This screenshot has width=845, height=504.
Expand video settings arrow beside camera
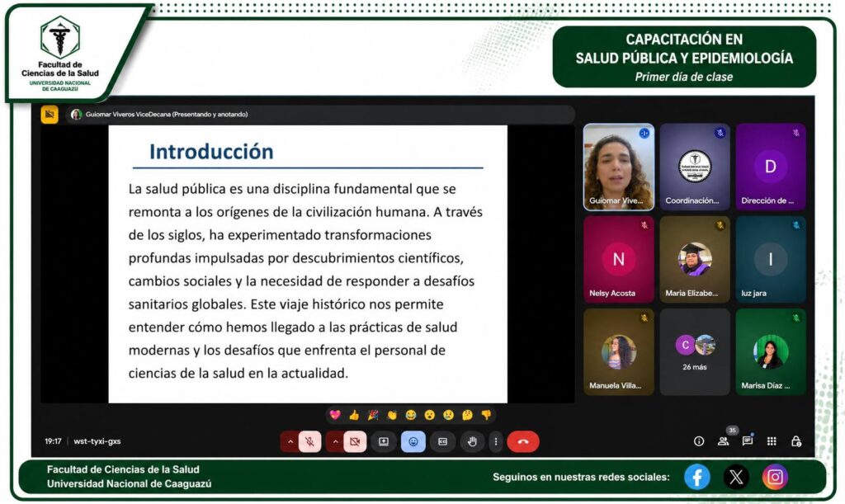(335, 441)
